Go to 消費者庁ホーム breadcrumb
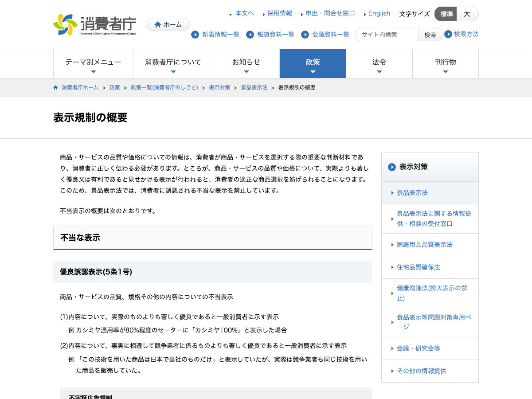This screenshot has height=399, width=532. [x=80, y=88]
